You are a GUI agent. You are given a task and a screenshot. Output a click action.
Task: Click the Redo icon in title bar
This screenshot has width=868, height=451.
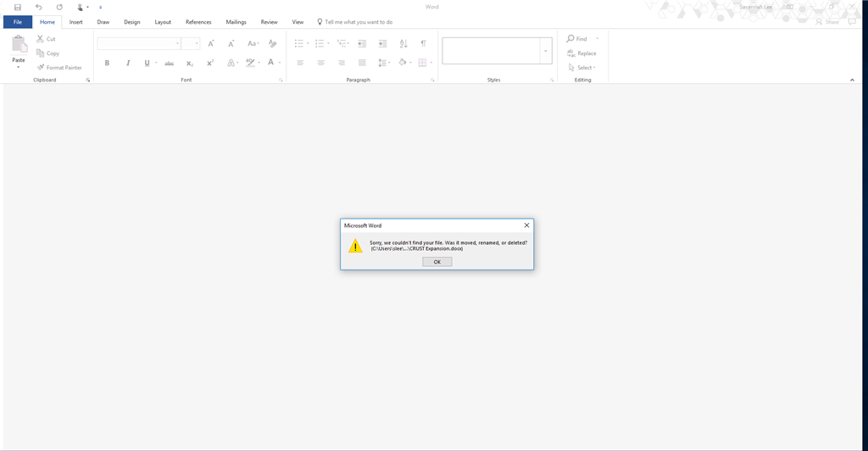click(x=59, y=7)
